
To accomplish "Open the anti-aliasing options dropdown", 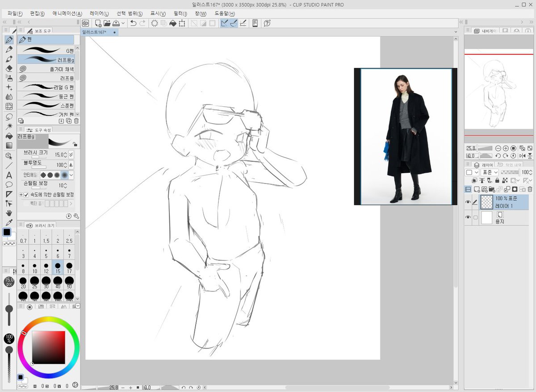I will (71, 175).
